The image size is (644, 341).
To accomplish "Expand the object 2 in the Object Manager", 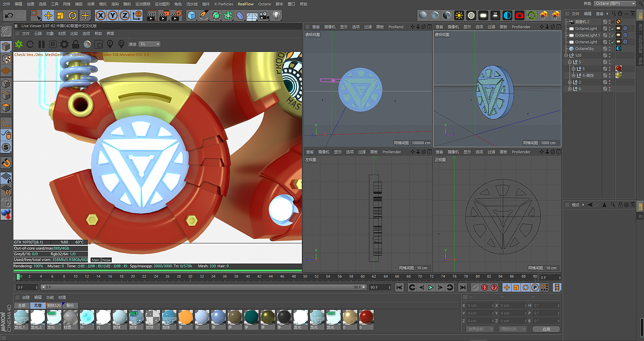I will (570, 82).
